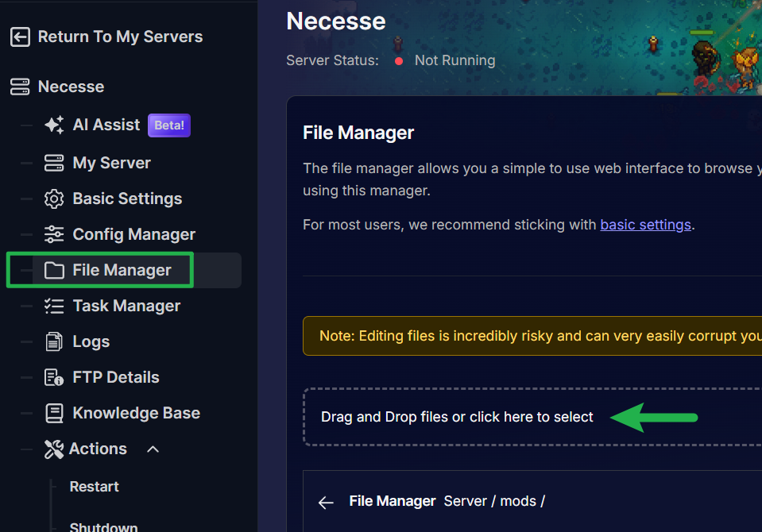Open Basic Settings gear icon
Viewport: 762px width, 532px height.
(54, 199)
